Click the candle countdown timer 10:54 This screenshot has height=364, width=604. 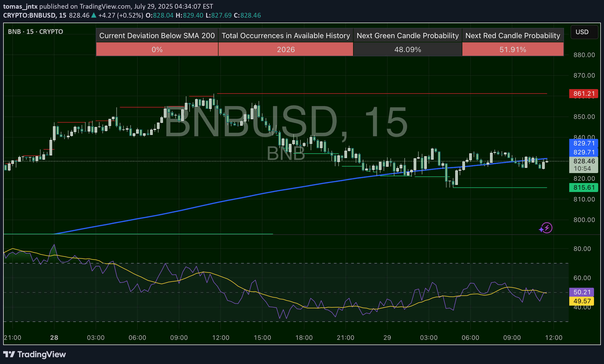point(582,169)
